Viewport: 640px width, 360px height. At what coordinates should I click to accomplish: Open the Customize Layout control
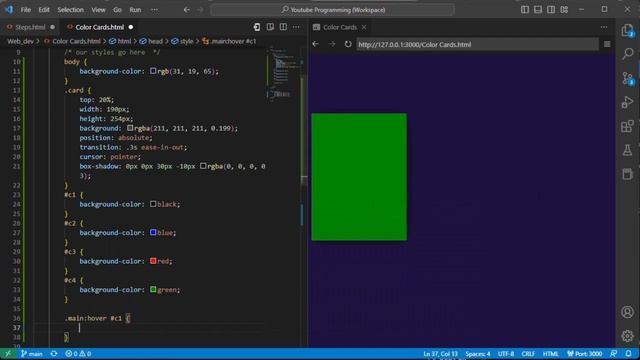pyautogui.click(x=564, y=10)
